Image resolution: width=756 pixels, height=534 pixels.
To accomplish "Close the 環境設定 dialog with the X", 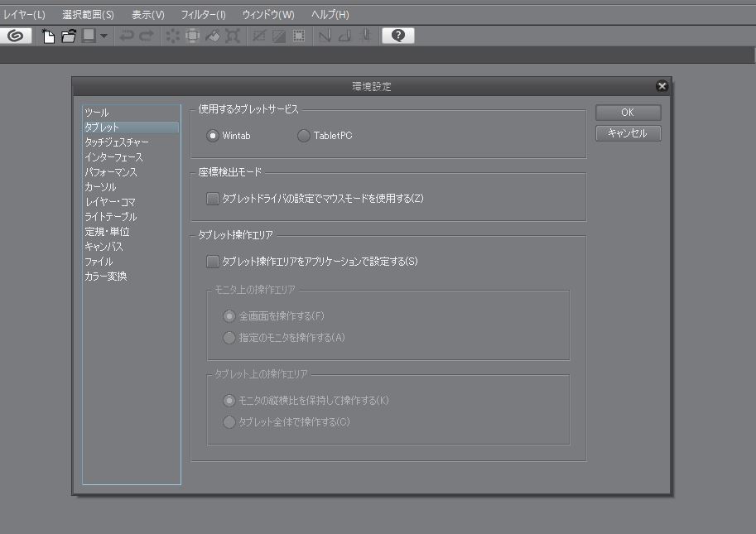I will click(662, 86).
